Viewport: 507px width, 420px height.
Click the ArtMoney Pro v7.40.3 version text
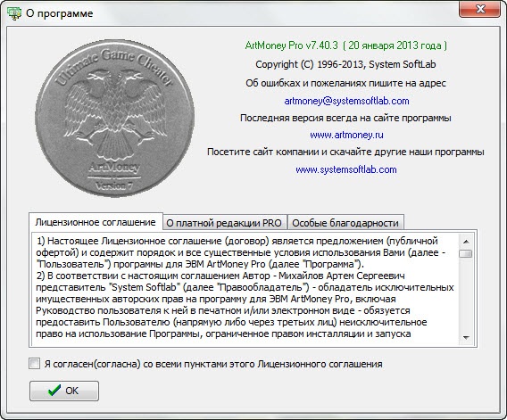point(346,45)
